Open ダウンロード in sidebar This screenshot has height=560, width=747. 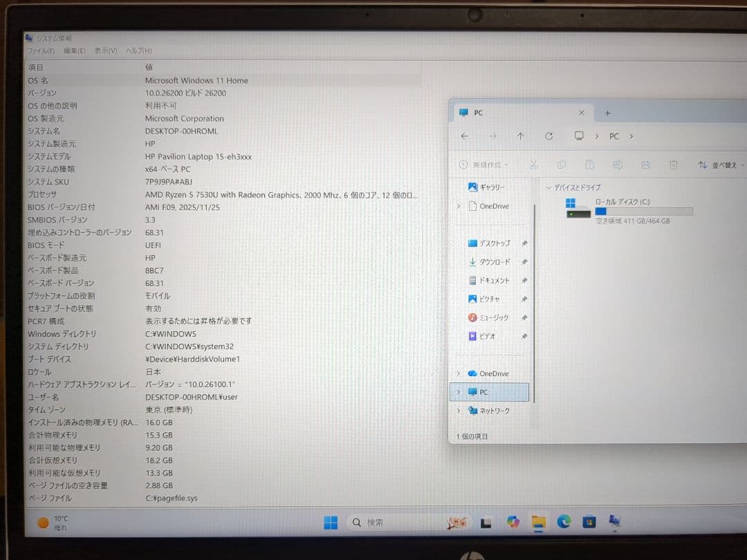click(x=489, y=262)
